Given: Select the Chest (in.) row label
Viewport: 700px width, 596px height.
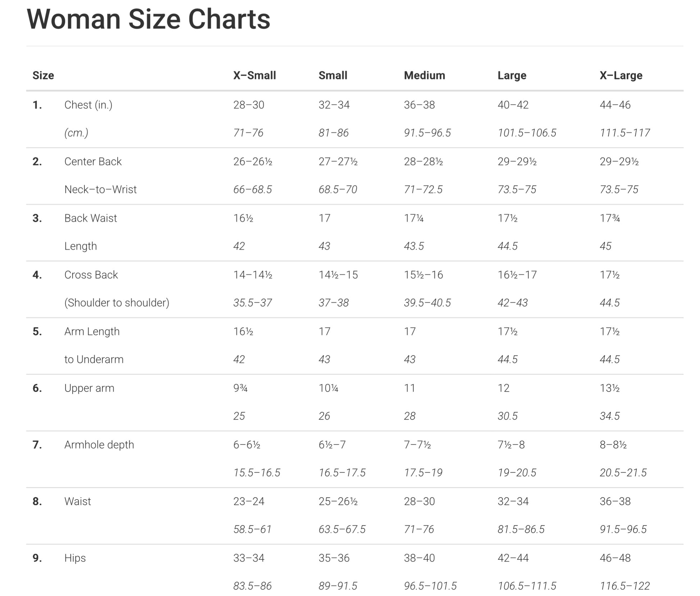Looking at the screenshot, I should (x=88, y=105).
